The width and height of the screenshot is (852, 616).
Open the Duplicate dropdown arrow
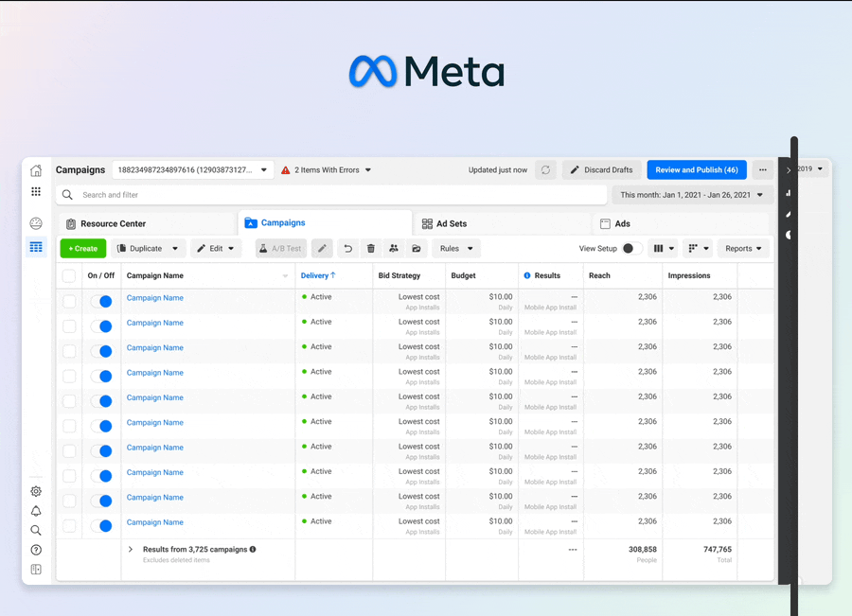175,249
